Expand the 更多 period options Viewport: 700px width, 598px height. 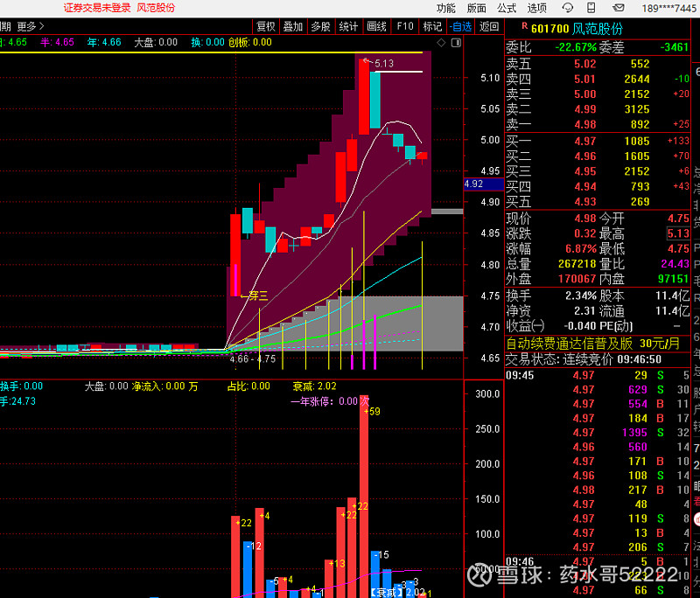pyautogui.click(x=31, y=27)
